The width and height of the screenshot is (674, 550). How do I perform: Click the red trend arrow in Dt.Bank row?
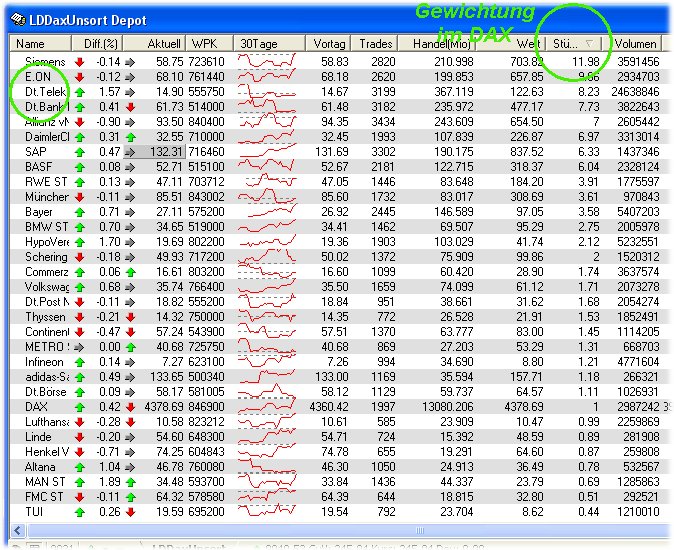[x=131, y=107]
